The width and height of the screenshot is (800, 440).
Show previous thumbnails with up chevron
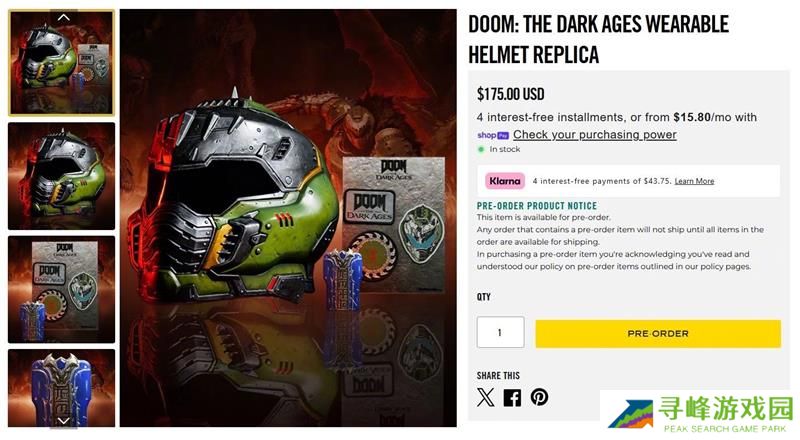click(x=63, y=17)
